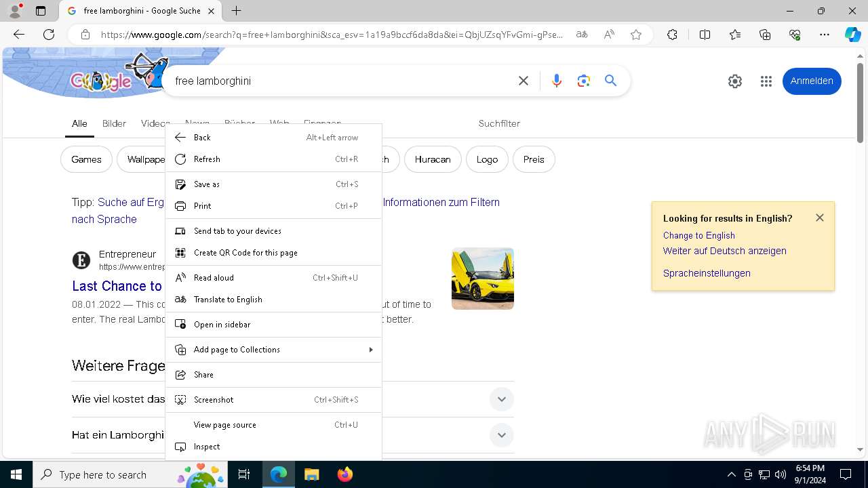The width and height of the screenshot is (868, 488).
Task: Select Open in sidebar
Action: coord(273,325)
